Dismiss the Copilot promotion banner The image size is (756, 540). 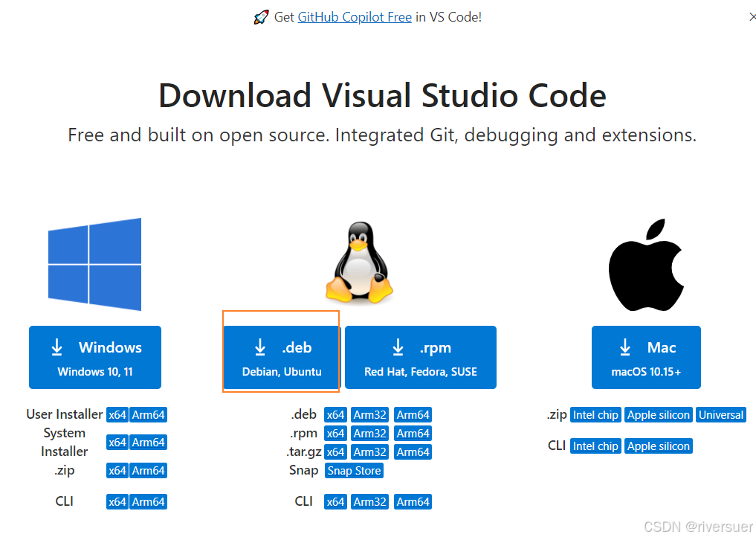pos(752,16)
